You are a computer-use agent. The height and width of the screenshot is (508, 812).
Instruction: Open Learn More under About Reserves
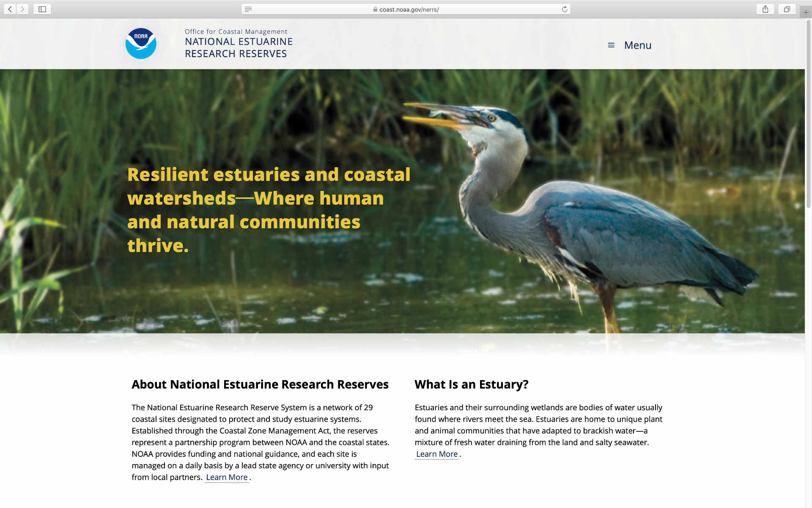point(227,477)
